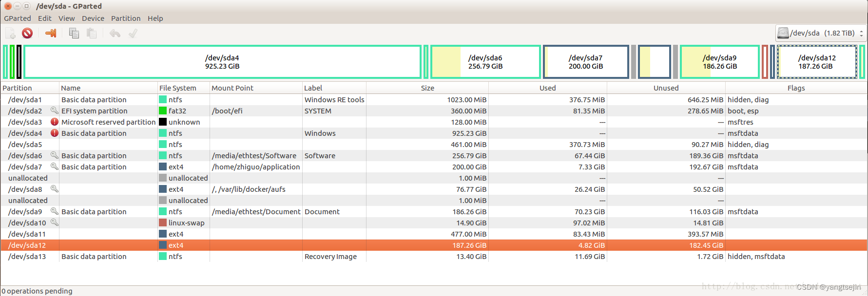This screenshot has width=868, height=296.
Task: Open the Help menu
Action: point(155,18)
